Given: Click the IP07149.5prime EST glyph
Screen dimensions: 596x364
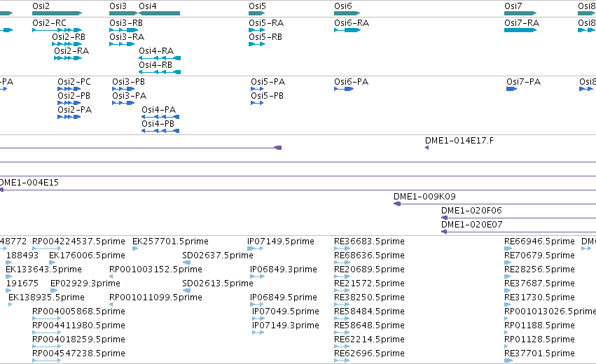Looking at the screenshot, I should click(255, 248).
